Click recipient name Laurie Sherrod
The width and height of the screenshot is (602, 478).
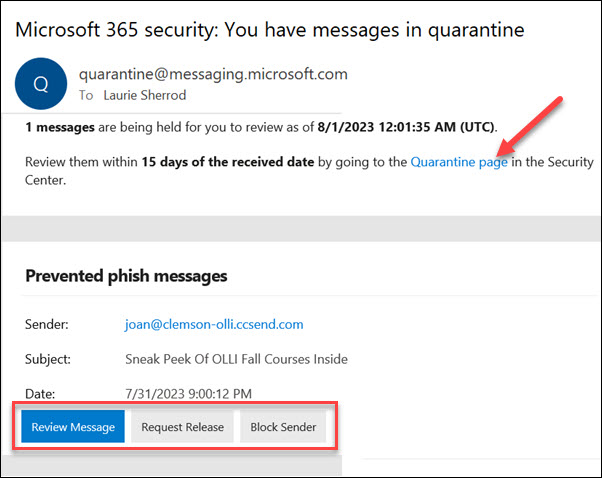[145, 95]
